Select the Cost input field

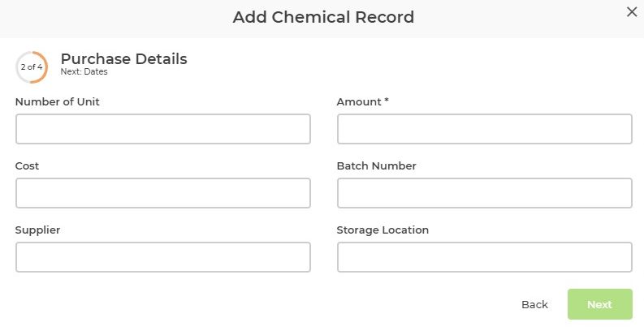162,193
